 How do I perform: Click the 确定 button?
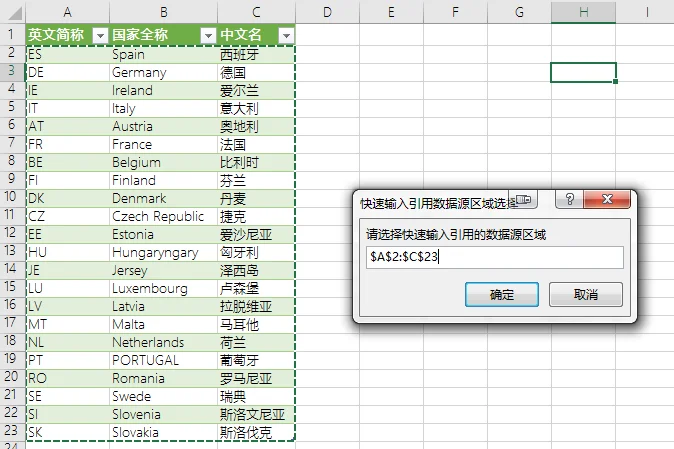pos(502,295)
